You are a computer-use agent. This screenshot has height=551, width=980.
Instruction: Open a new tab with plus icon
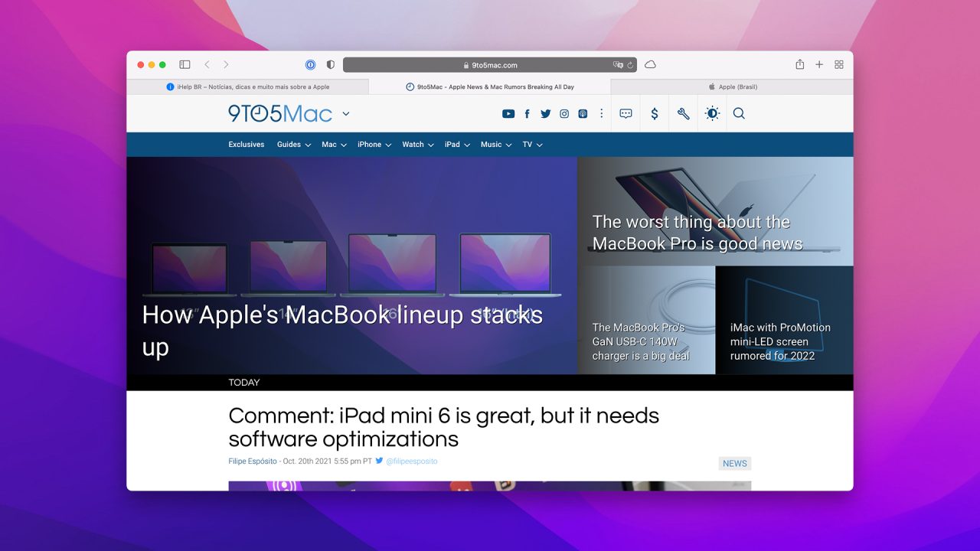[x=819, y=65]
